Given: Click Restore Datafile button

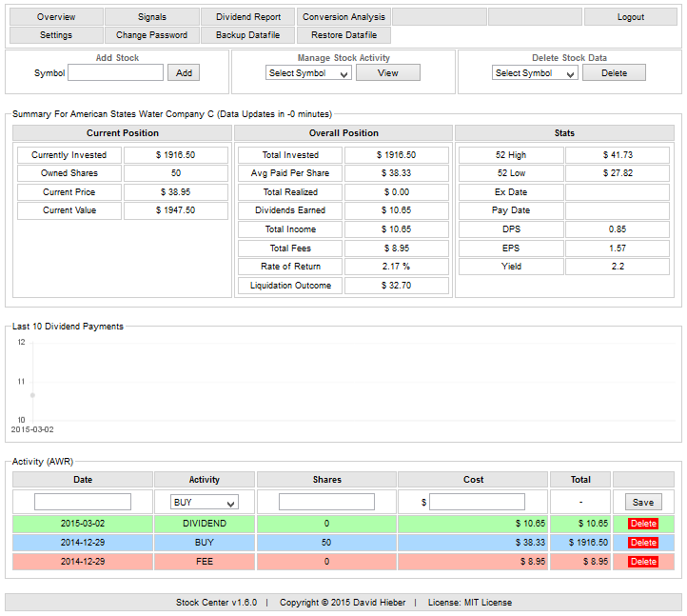Looking at the screenshot, I should point(343,35).
